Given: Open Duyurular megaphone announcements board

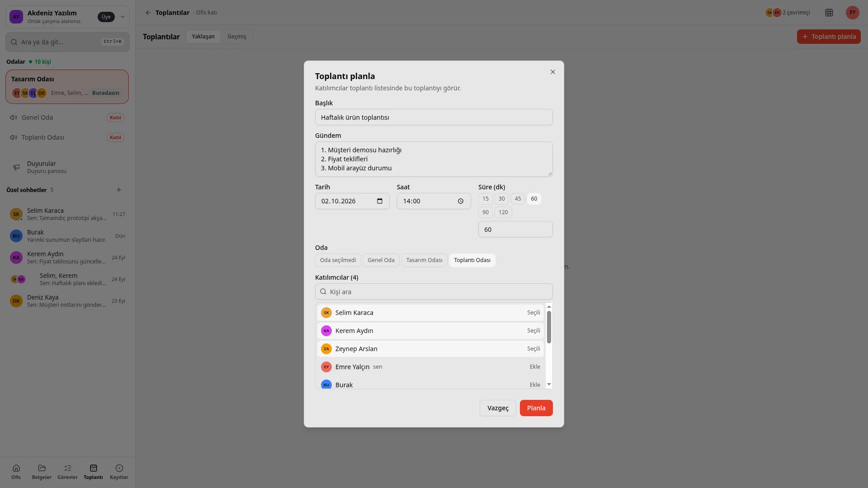Looking at the screenshot, I should 67,167.
